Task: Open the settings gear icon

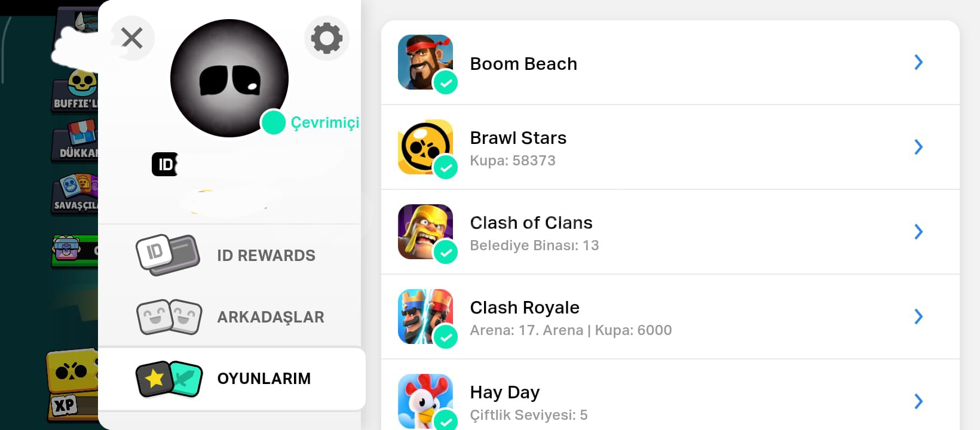Action: [x=327, y=38]
